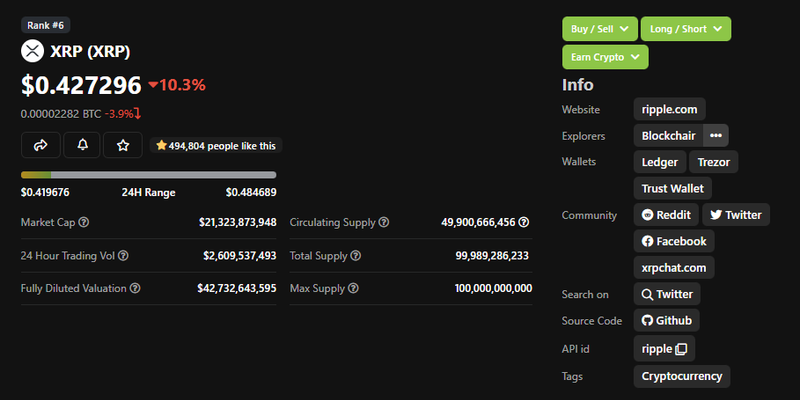Click the bell price alert icon
Image resolution: width=800 pixels, height=400 pixels.
click(82, 145)
